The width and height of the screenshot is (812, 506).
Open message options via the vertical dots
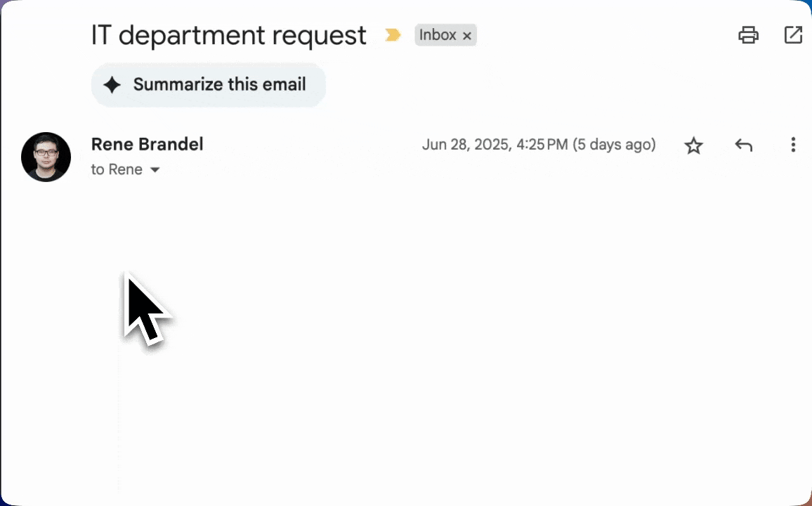coord(793,145)
